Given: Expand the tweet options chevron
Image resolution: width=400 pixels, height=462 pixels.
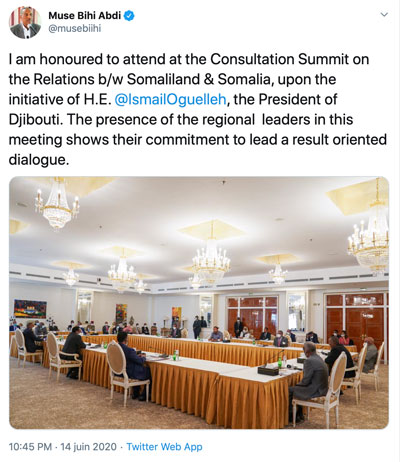Looking at the screenshot, I should click(x=384, y=15).
